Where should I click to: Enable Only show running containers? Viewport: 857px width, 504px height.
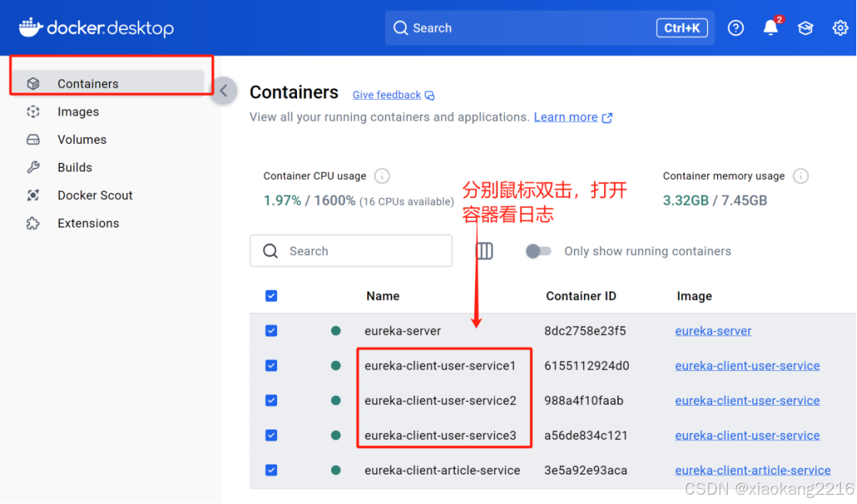pos(538,251)
